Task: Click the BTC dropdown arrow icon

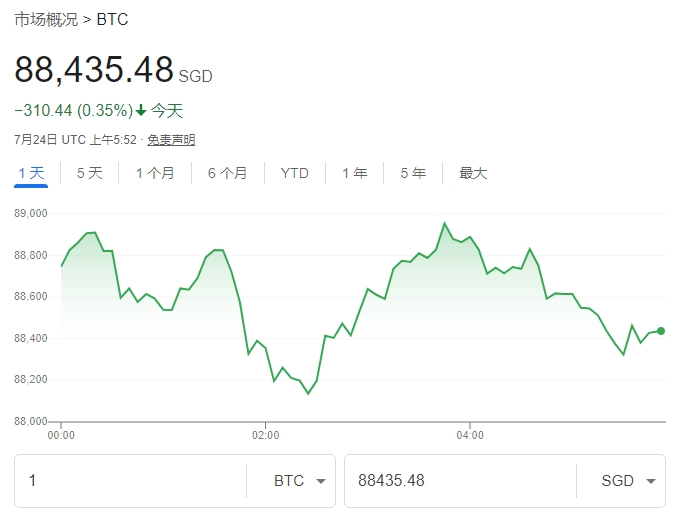Action: (320, 482)
